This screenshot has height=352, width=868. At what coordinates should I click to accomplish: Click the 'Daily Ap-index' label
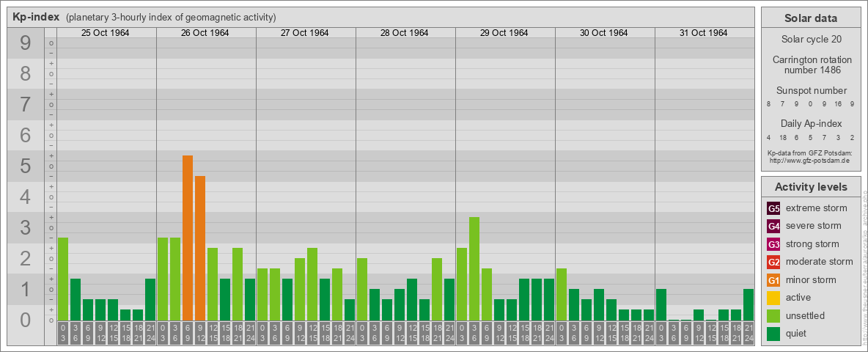pos(811,123)
